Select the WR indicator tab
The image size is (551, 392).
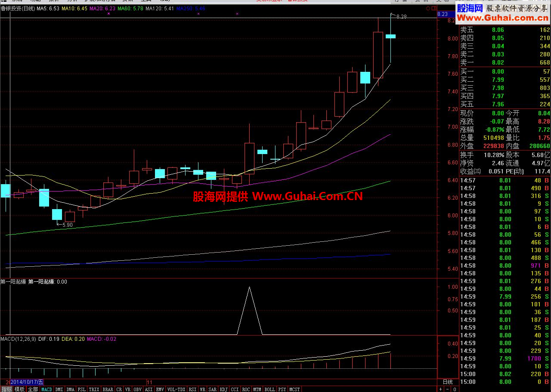202,389
